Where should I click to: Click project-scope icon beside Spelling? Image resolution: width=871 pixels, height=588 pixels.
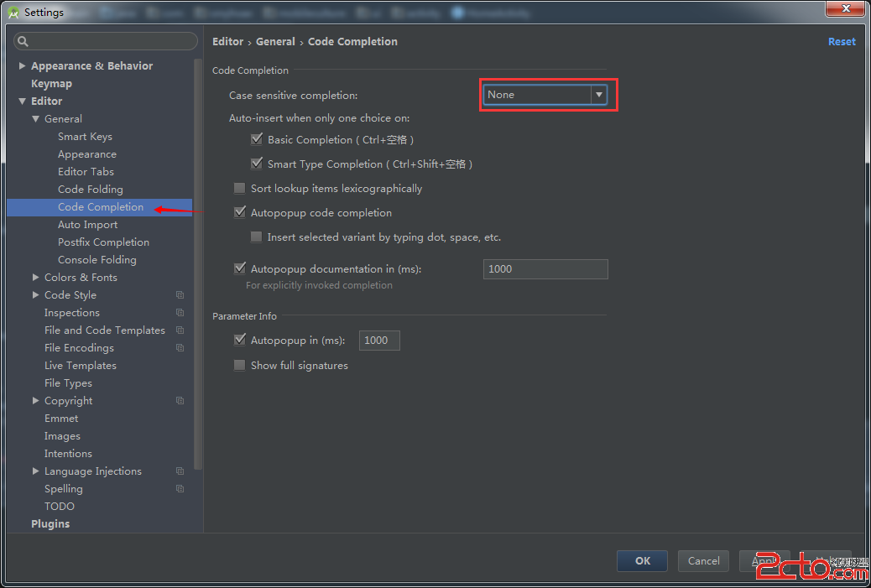click(x=180, y=489)
